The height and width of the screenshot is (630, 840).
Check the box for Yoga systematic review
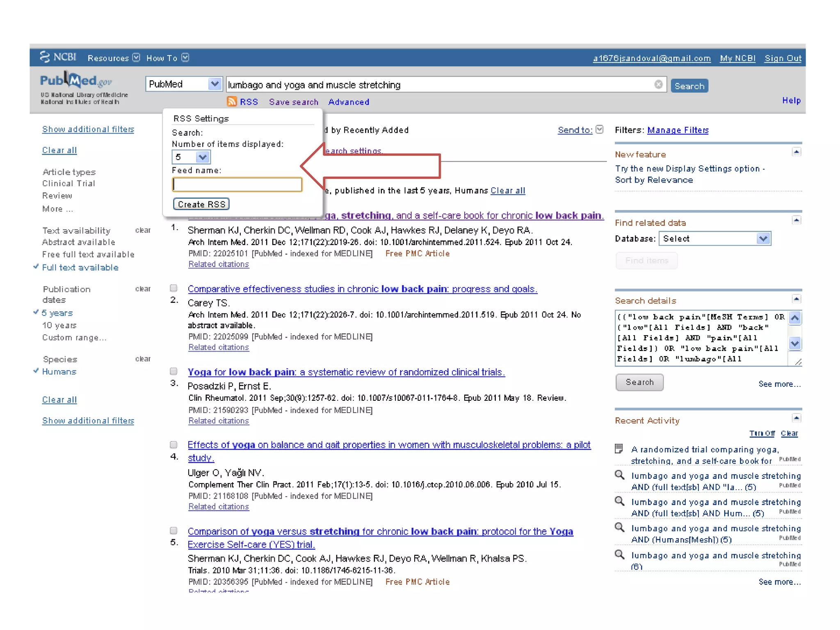click(x=174, y=371)
